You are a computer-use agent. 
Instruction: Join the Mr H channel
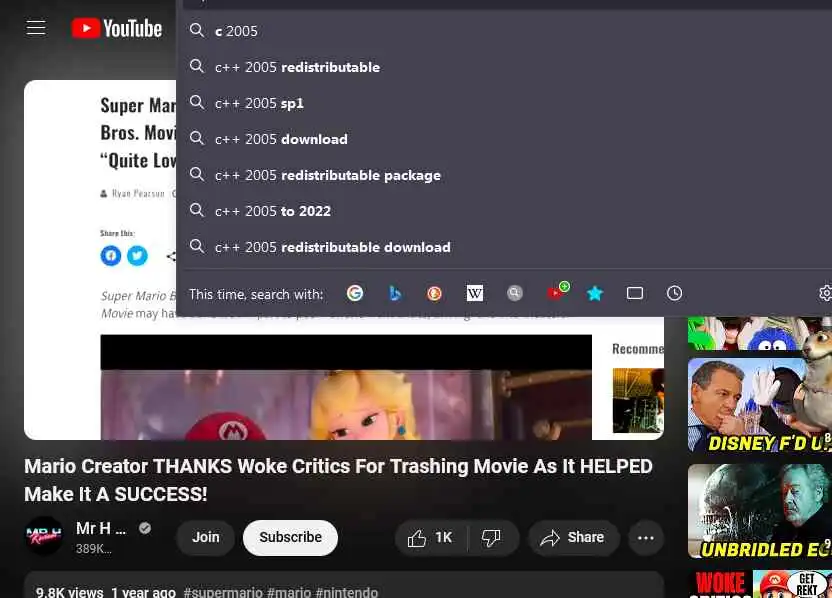coord(206,538)
